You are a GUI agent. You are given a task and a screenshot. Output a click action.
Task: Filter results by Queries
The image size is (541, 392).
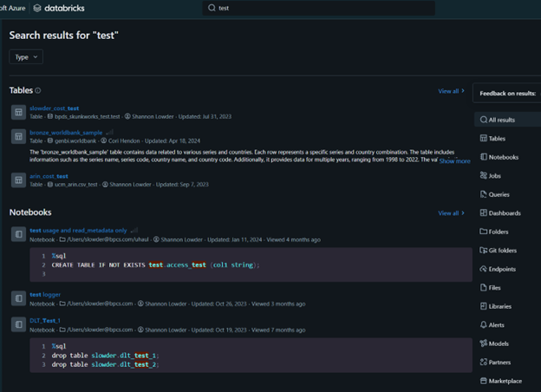[x=495, y=194]
